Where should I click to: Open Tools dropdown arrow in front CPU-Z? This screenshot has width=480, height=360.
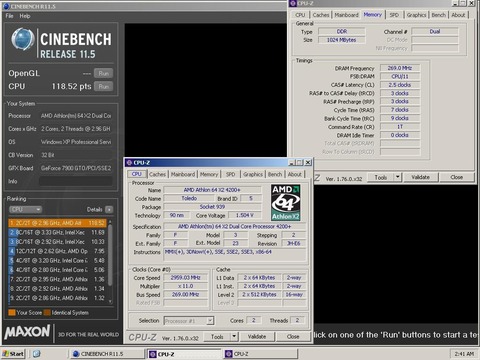click(x=234, y=337)
